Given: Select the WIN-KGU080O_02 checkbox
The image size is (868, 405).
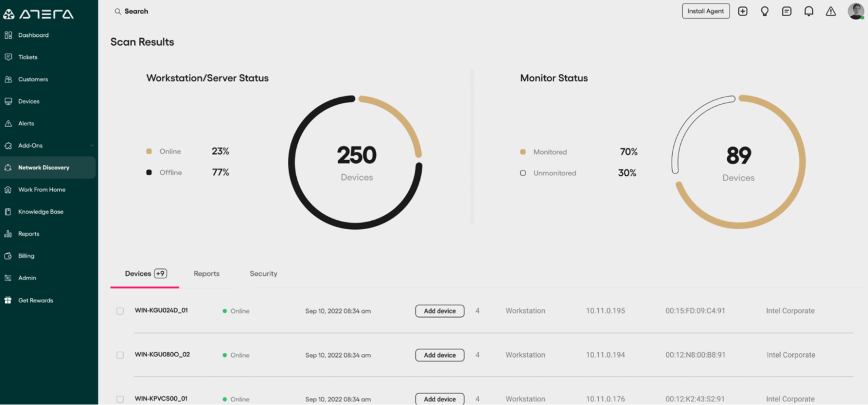Looking at the screenshot, I should click(x=120, y=355).
